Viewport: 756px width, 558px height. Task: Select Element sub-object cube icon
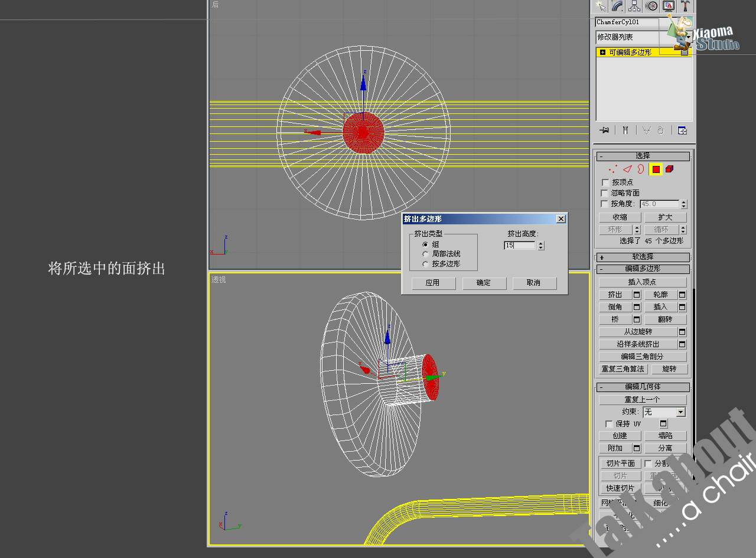tap(669, 169)
